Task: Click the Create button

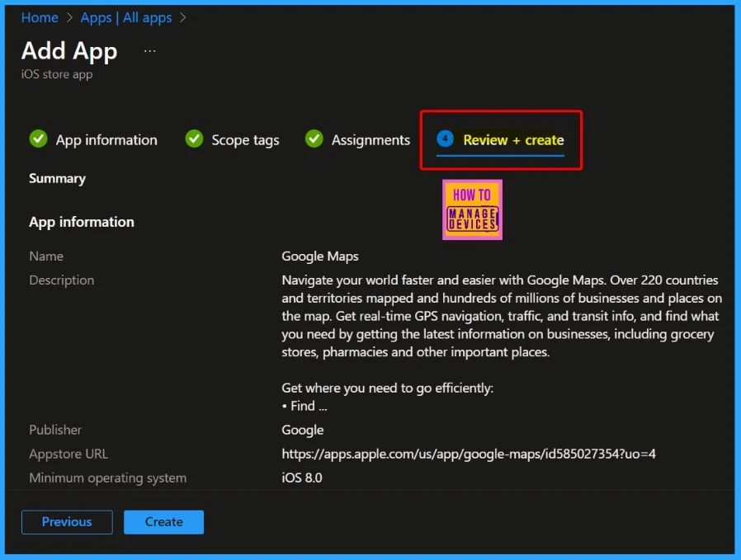Action: point(163,522)
